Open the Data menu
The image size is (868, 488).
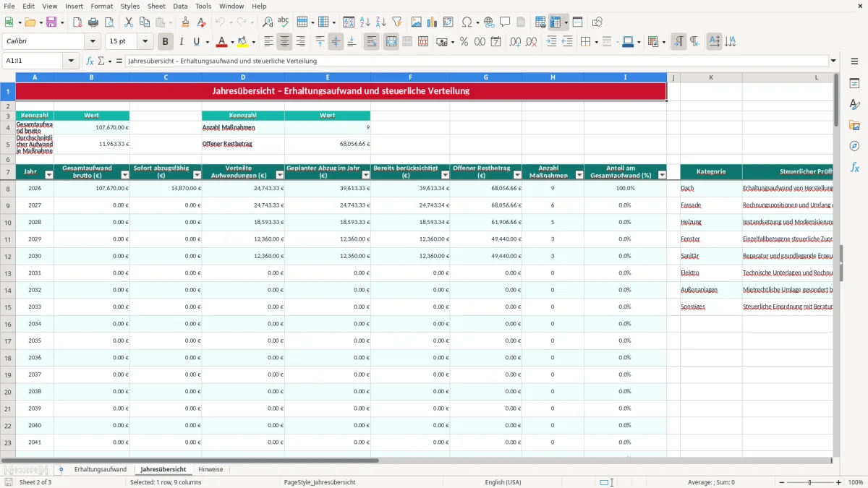180,6
